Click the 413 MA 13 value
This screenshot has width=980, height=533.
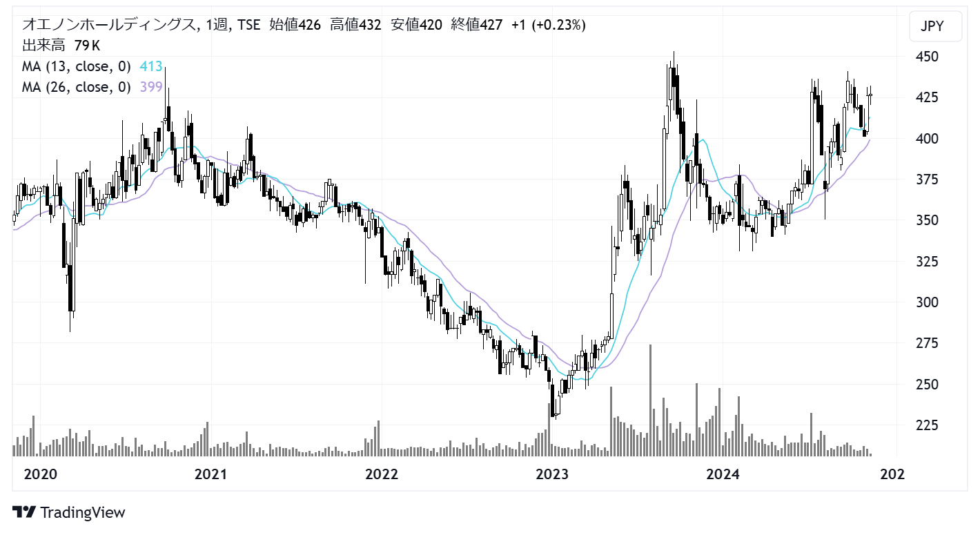point(150,66)
